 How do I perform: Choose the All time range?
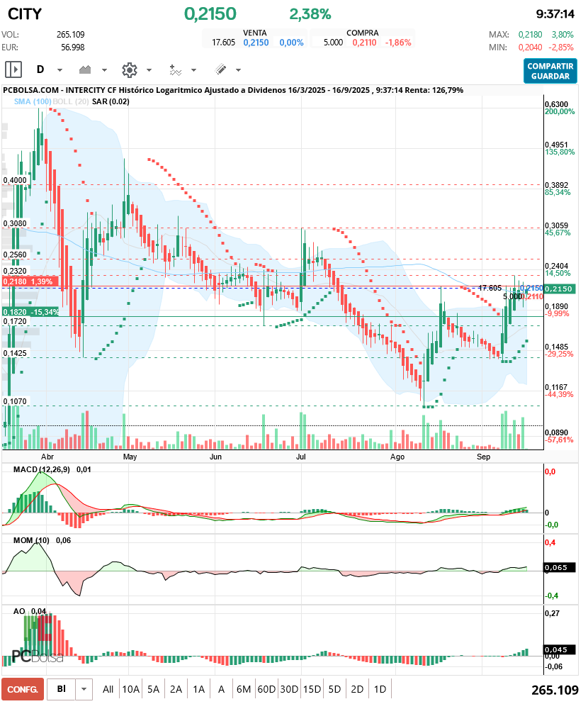click(108, 689)
